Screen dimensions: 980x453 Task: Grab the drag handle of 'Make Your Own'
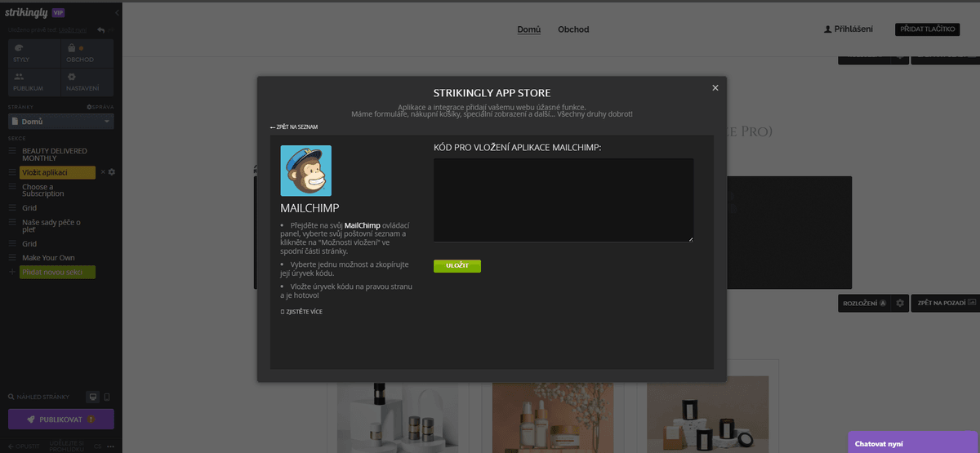pos(12,258)
